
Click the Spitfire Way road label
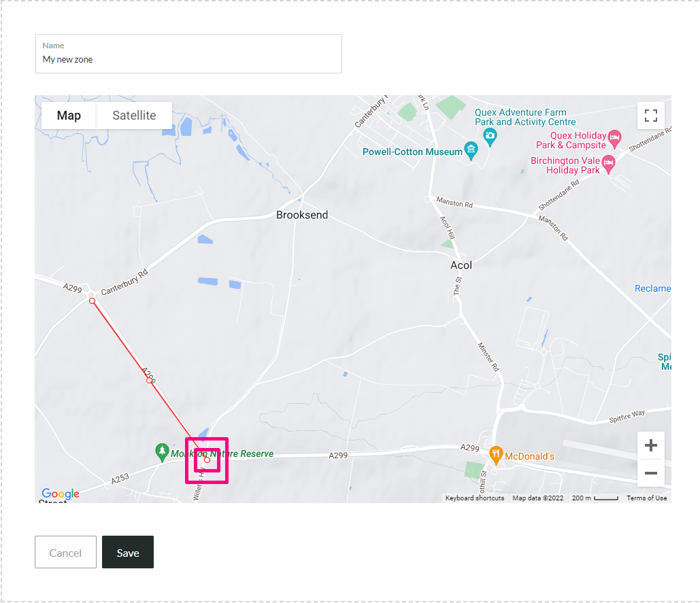[627, 416]
